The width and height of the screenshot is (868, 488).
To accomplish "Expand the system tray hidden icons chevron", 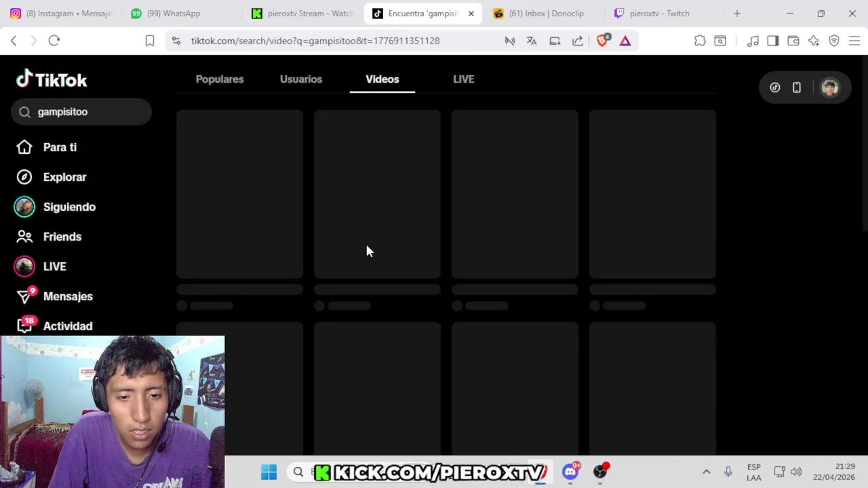I will pyautogui.click(x=706, y=472).
